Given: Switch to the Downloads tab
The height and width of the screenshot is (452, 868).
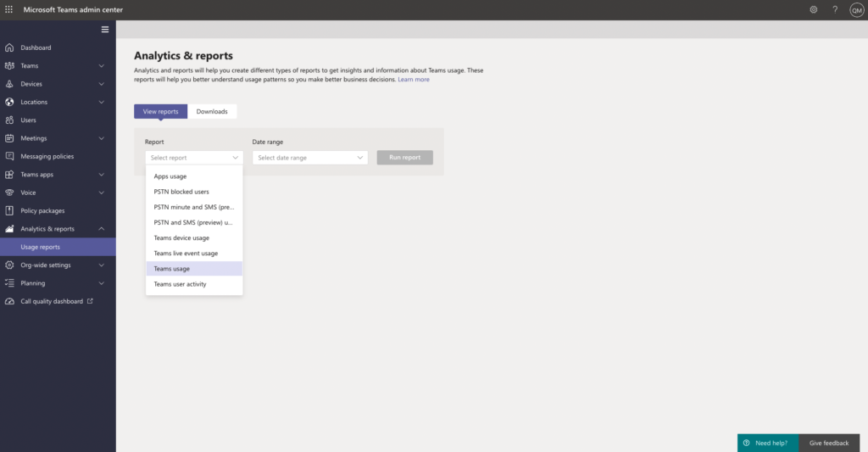Looking at the screenshot, I should coord(212,111).
